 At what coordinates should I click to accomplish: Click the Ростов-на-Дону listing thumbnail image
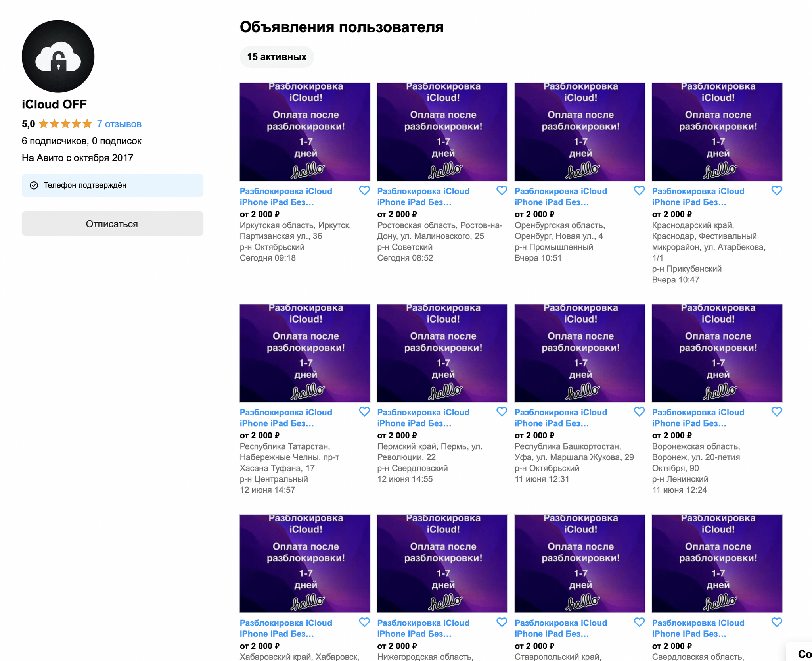[442, 132]
